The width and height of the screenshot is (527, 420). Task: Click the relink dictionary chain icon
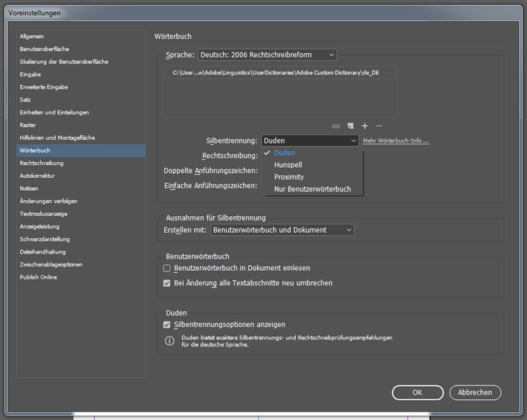pos(335,126)
